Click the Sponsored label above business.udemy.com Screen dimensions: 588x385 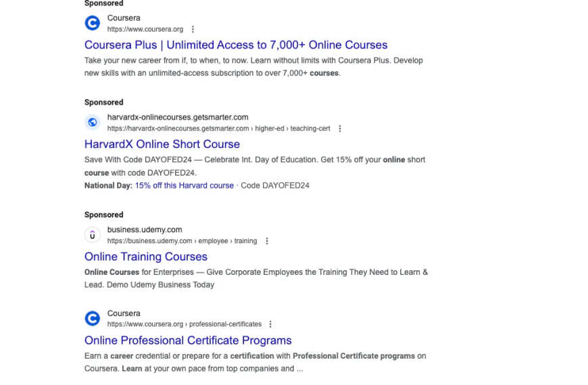coord(104,215)
